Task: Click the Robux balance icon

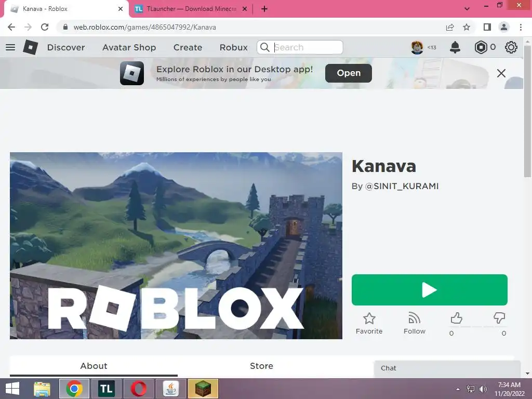Action: pyautogui.click(x=481, y=47)
